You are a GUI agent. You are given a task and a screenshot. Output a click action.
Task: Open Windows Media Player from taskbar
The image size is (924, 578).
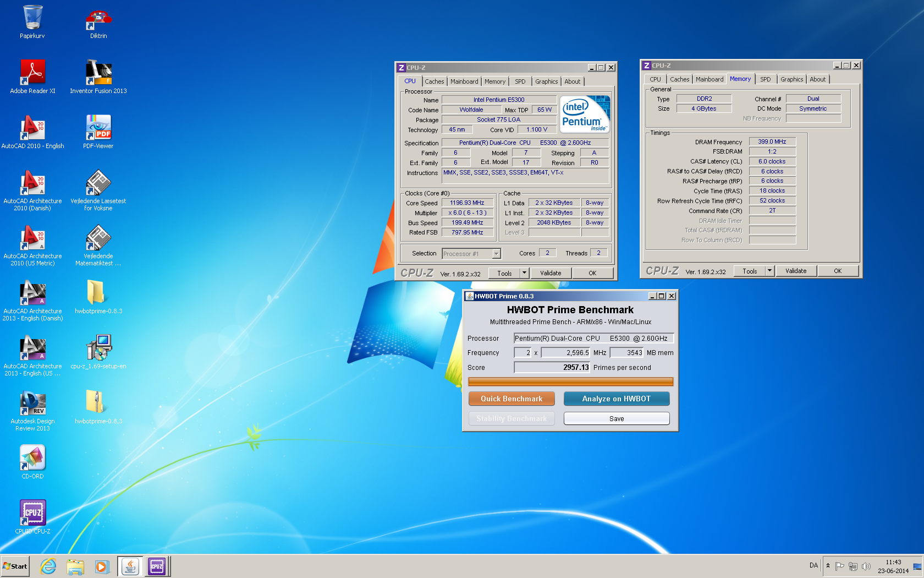(x=102, y=566)
